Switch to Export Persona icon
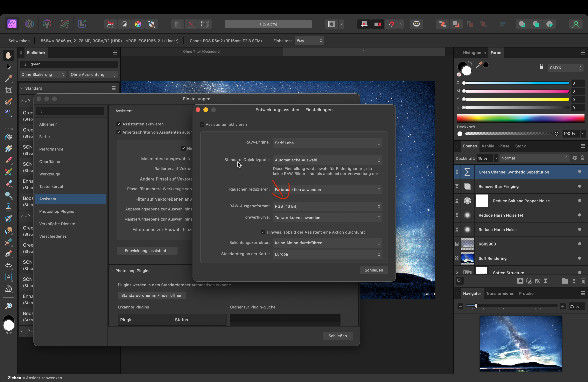The image size is (588, 382). (82, 24)
